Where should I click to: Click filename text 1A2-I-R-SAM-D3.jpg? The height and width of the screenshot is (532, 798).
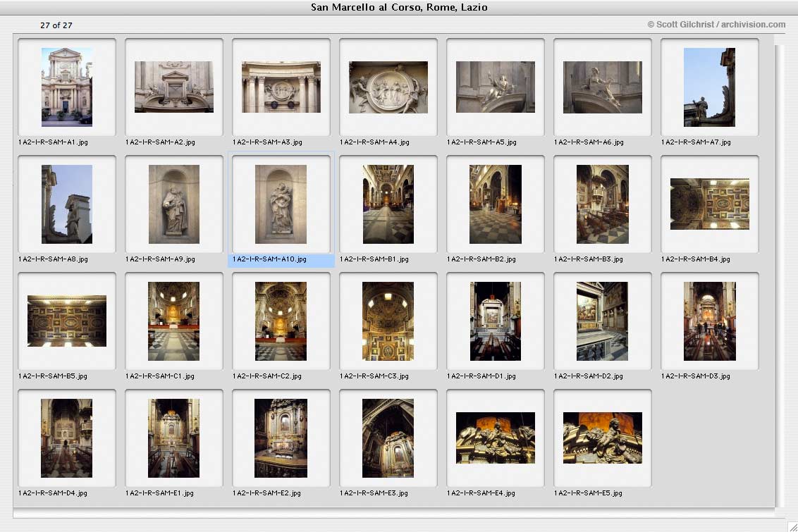[x=696, y=376]
